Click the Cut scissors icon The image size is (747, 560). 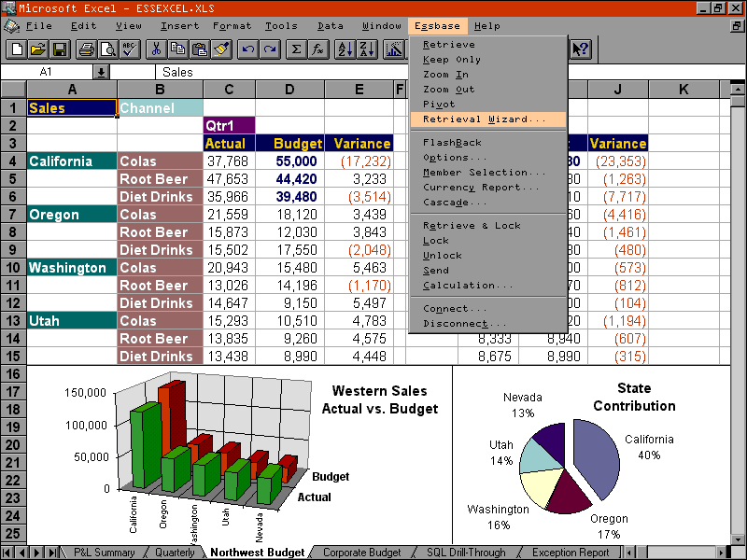pyautogui.click(x=156, y=49)
